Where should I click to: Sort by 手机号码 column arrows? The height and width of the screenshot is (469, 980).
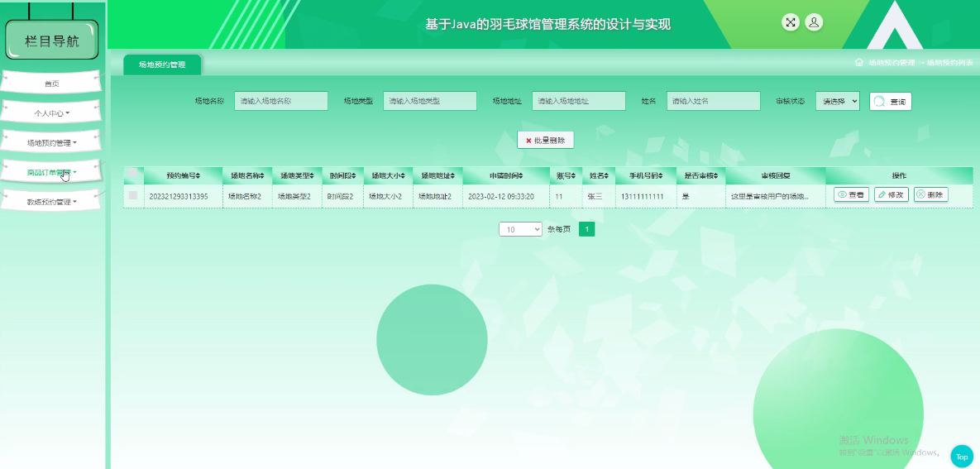point(661,176)
